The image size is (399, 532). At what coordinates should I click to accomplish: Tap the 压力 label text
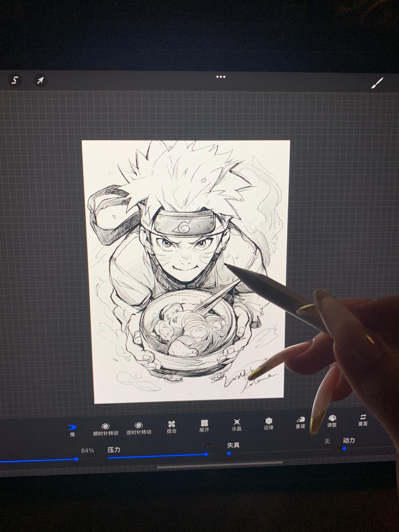[x=114, y=450]
